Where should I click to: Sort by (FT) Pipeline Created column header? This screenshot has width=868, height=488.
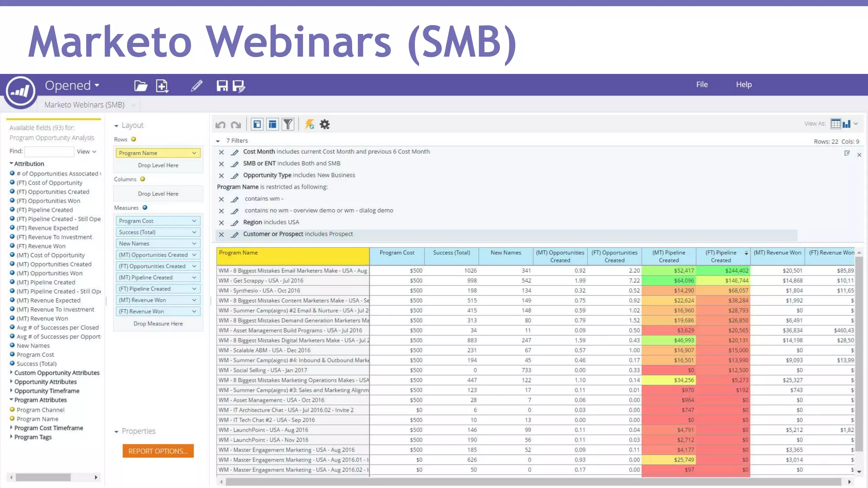tap(723, 256)
